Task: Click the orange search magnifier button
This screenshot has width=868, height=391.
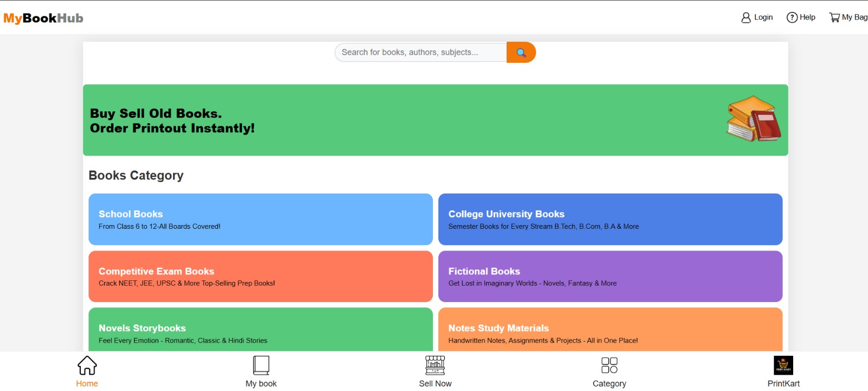Action: [521, 53]
